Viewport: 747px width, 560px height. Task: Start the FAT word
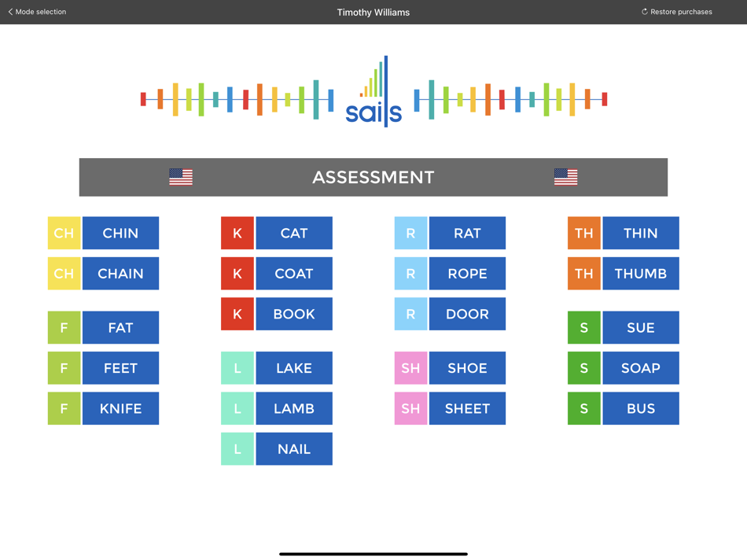point(120,327)
